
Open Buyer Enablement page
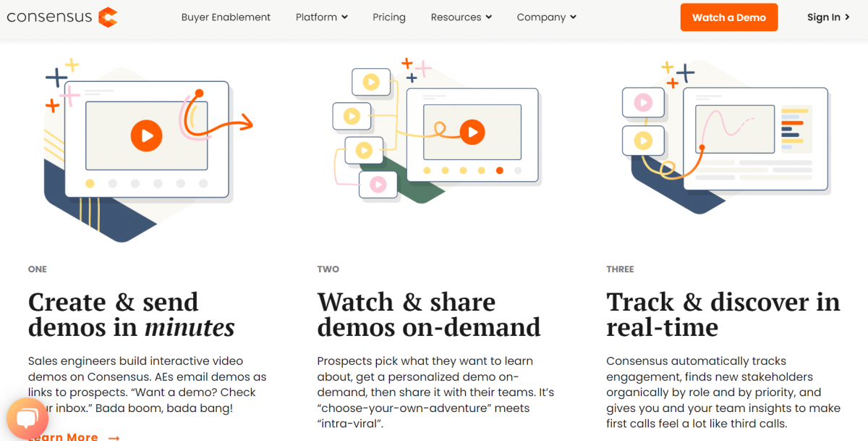[x=226, y=17]
